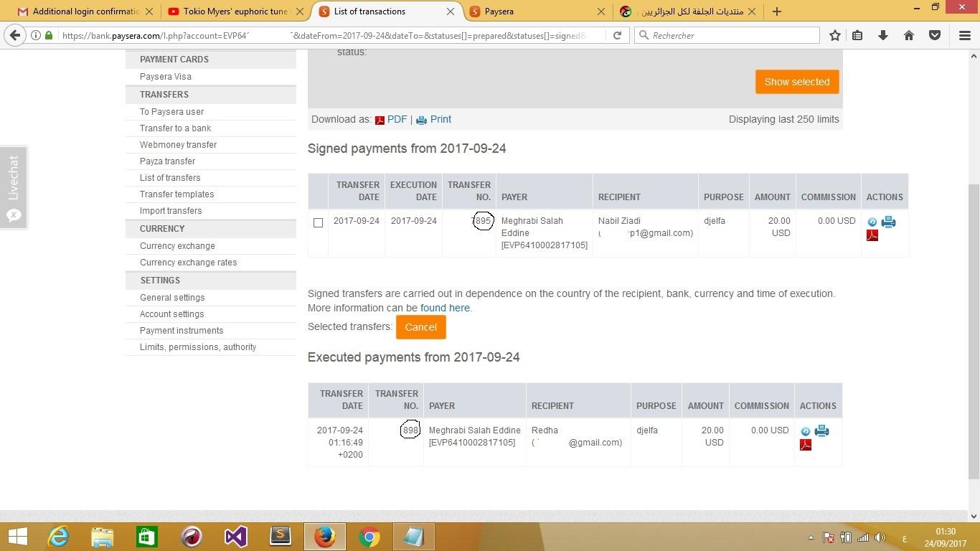Image resolution: width=980 pixels, height=551 pixels.
Task: Open the Livechat side tab
Action: point(14,187)
